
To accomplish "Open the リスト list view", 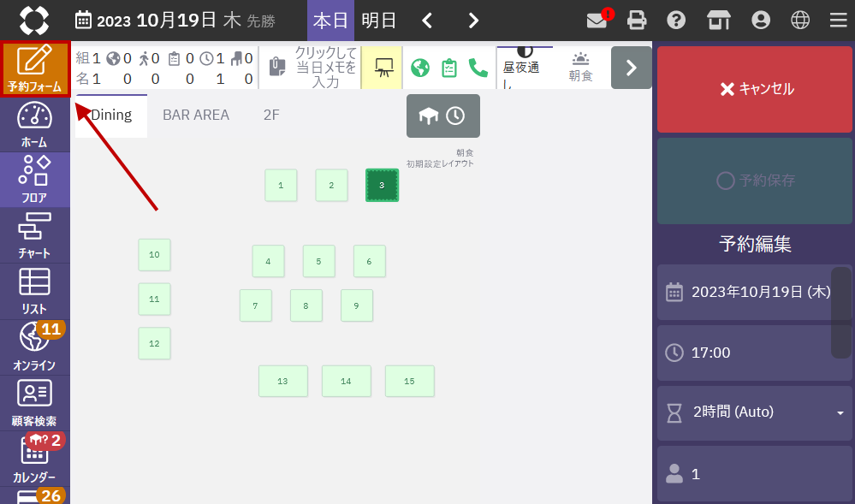I will coord(35,291).
